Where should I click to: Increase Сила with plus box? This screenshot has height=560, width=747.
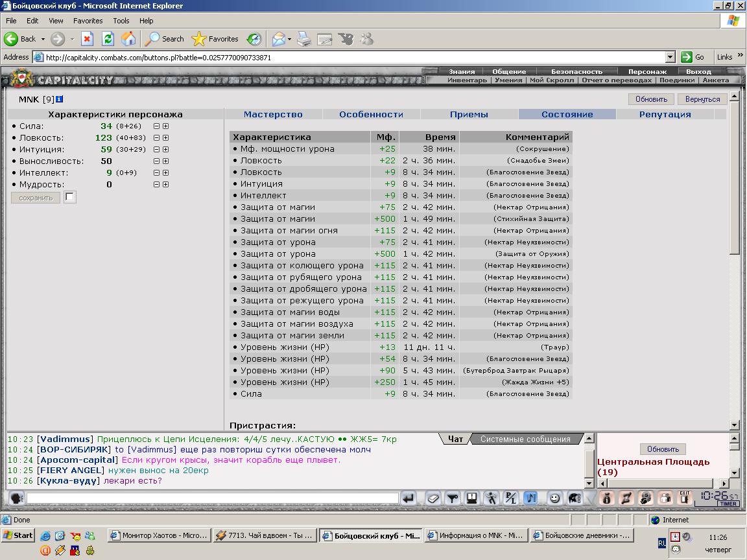[165, 126]
